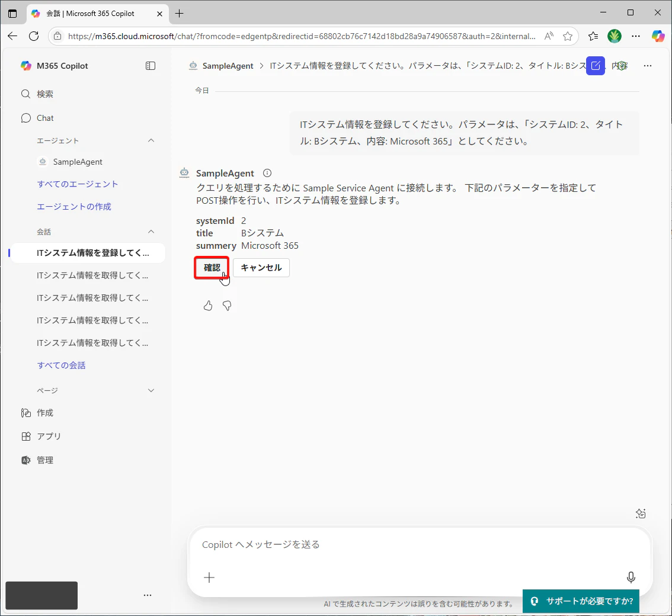Expand the ページ section
This screenshot has height=616, width=672.
point(151,390)
